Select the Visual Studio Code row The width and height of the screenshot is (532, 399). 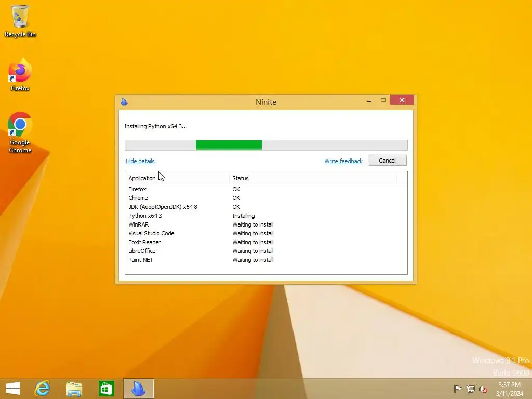pos(266,233)
